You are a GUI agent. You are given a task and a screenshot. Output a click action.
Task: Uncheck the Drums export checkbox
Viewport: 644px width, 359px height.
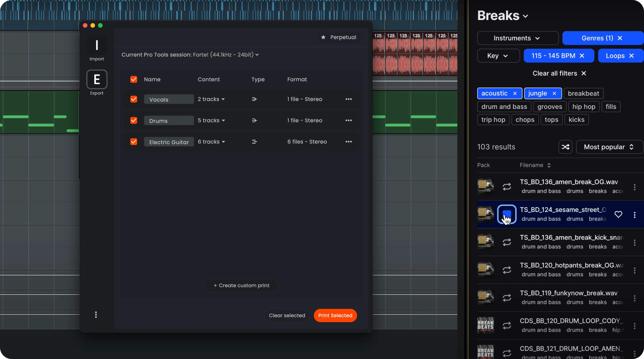coord(134,120)
